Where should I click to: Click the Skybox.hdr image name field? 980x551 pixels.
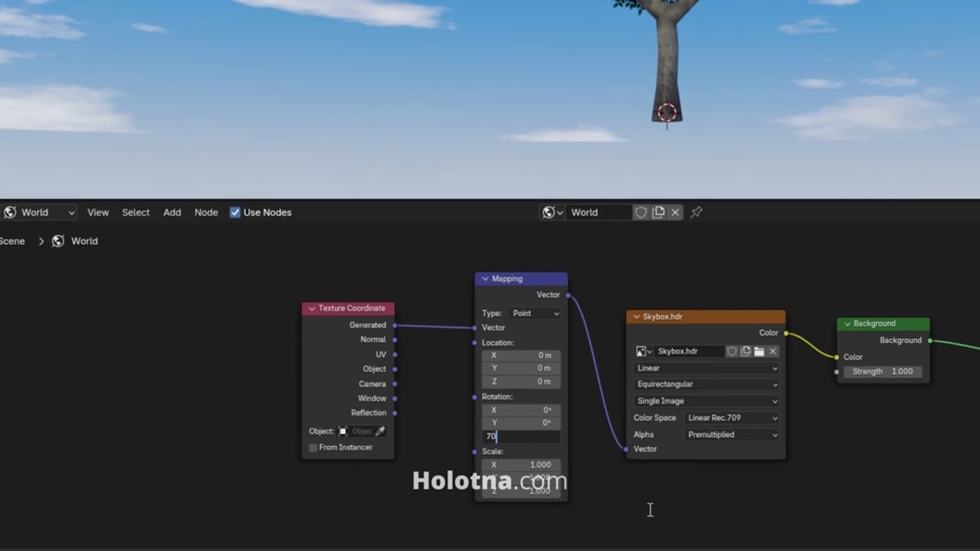[690, 351]
